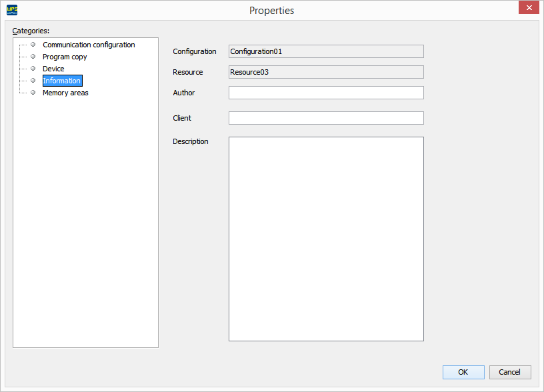This screenshot has width=544, height=392.
Task: Select the Device category
Action: click(x=53, y=68)
